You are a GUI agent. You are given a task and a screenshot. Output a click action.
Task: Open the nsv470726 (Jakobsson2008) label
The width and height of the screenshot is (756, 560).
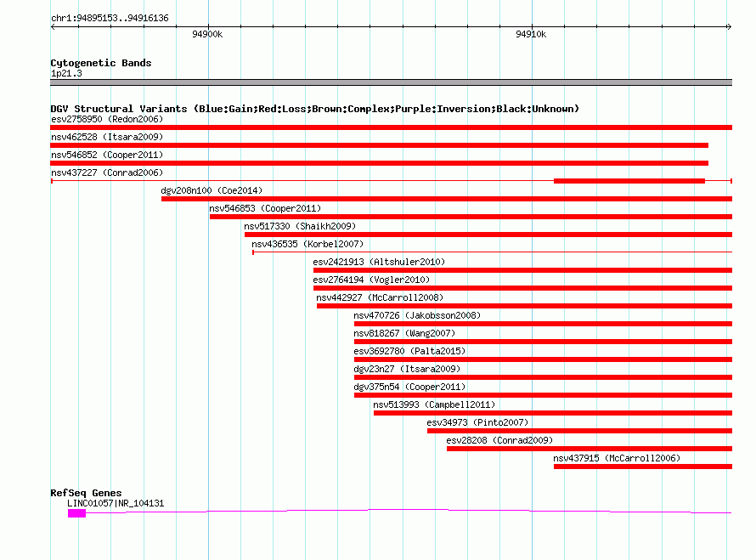[417, 315]
